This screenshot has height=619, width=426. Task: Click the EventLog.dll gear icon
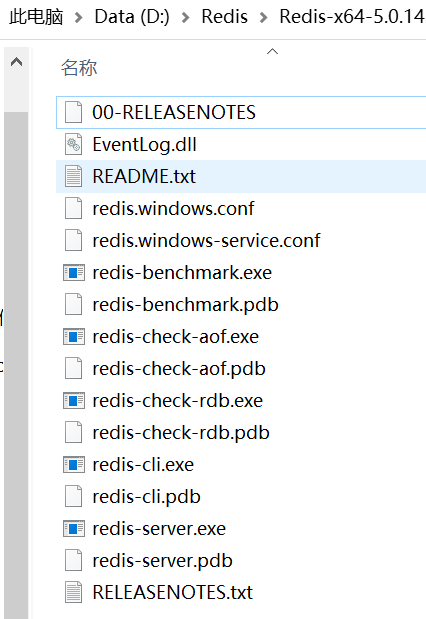click(x=74, y=144)
